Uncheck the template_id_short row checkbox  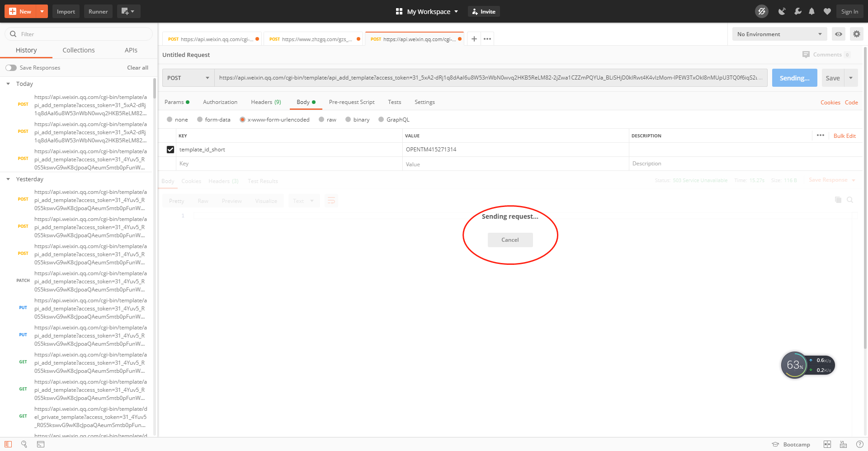click(x=170, y=150)
